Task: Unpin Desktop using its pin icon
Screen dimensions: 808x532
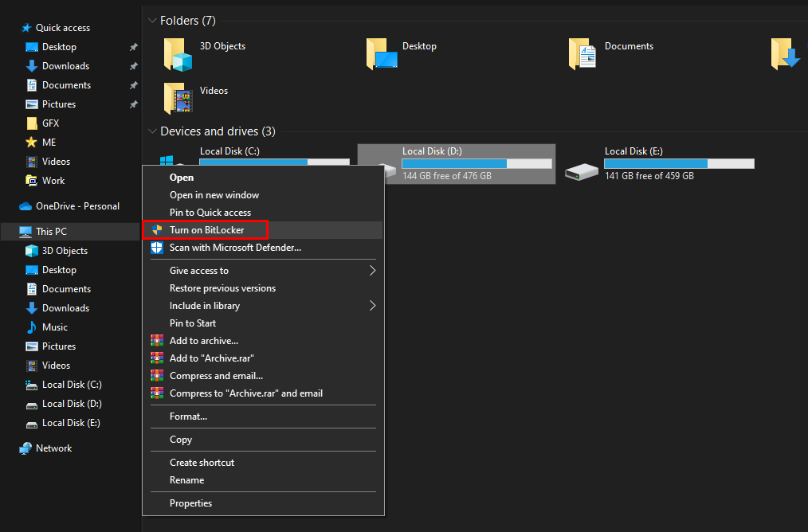Action: pyautogui.click(x=133, y=47)
